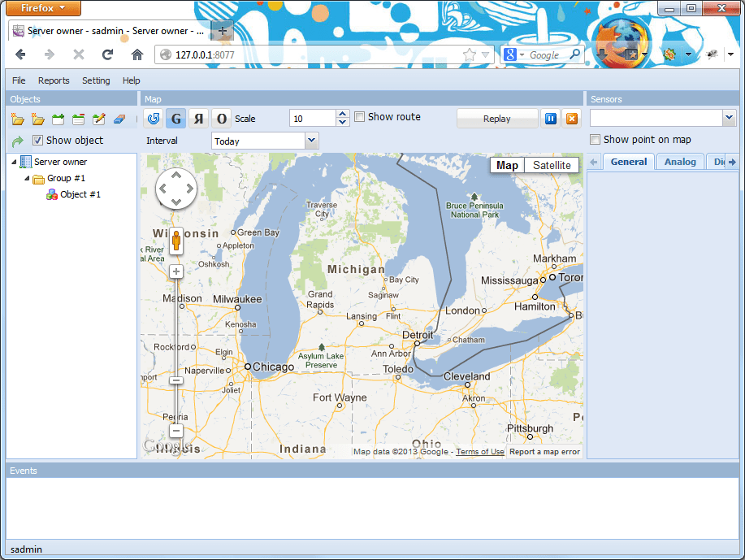
Task: Switch to the OpenStreetMap source (O icon)
Action: pos(221,118)
